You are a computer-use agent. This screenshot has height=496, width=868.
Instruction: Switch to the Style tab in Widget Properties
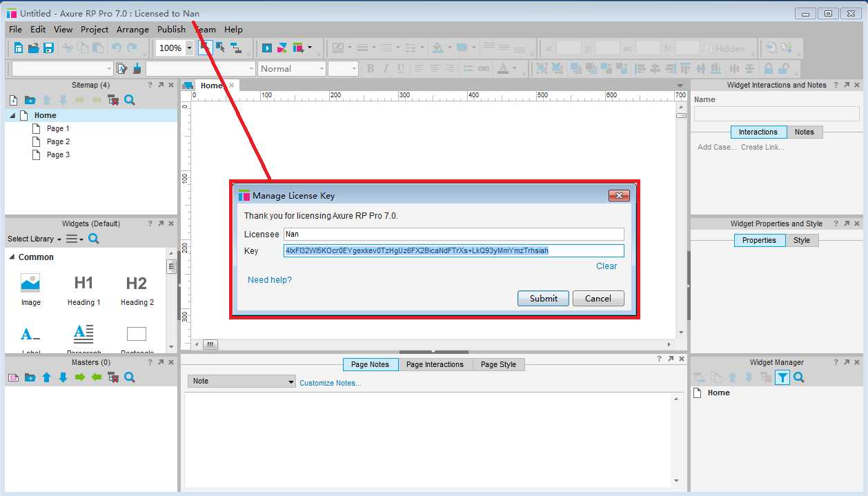click(x=801, y=240)
